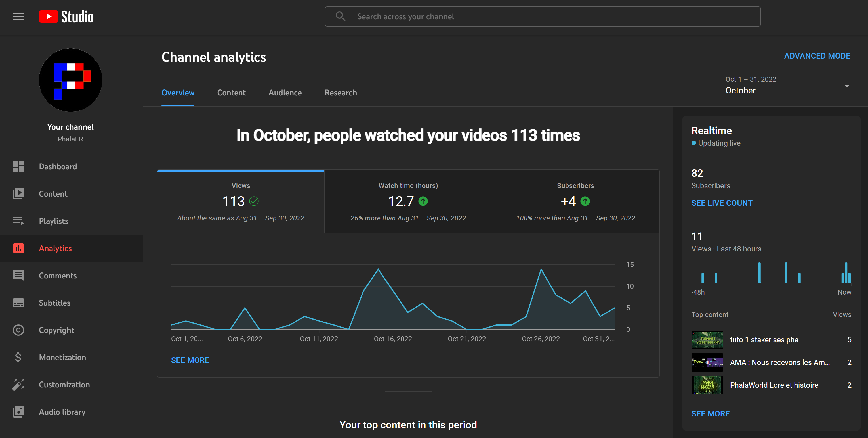Click ADVANCED MODE
The height and width of the screenshot is (438, 868).
coord(817,56)
